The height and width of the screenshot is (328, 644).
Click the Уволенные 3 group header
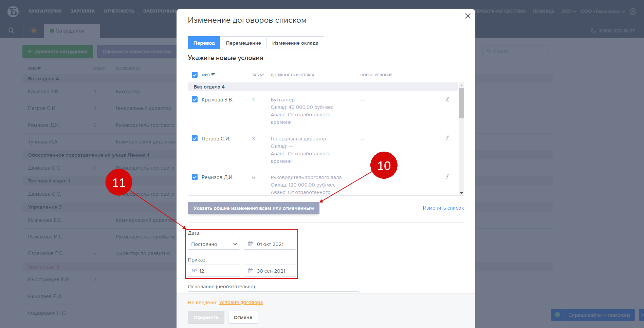click(43, 267)
